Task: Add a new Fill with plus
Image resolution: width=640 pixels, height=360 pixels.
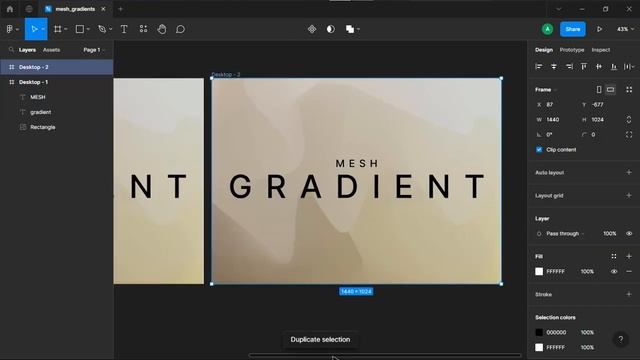Action: (629, 256)
